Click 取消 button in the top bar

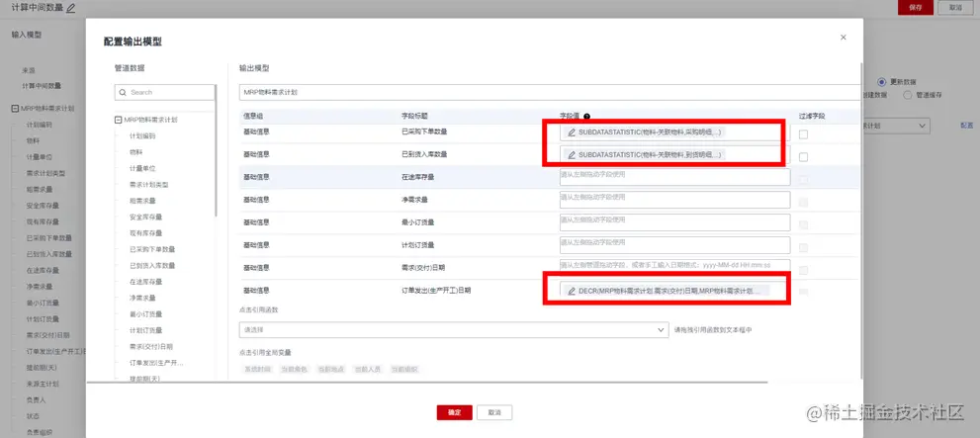[x=955, y=8]
